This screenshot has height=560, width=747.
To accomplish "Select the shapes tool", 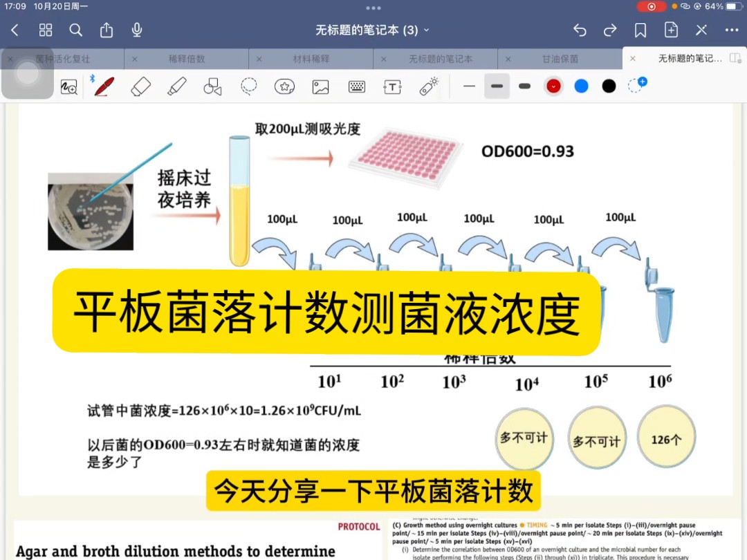I will pyautogui.click(x=212, y=87).
